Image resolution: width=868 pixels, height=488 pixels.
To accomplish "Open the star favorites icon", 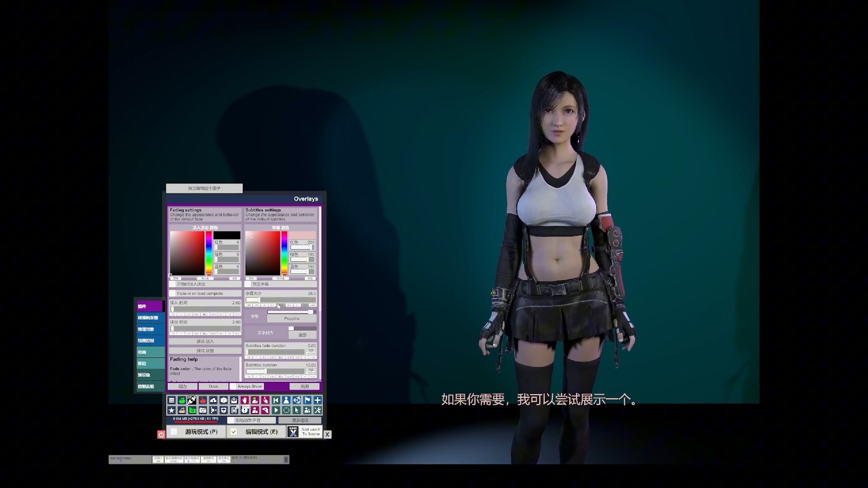I will point(171,410).
